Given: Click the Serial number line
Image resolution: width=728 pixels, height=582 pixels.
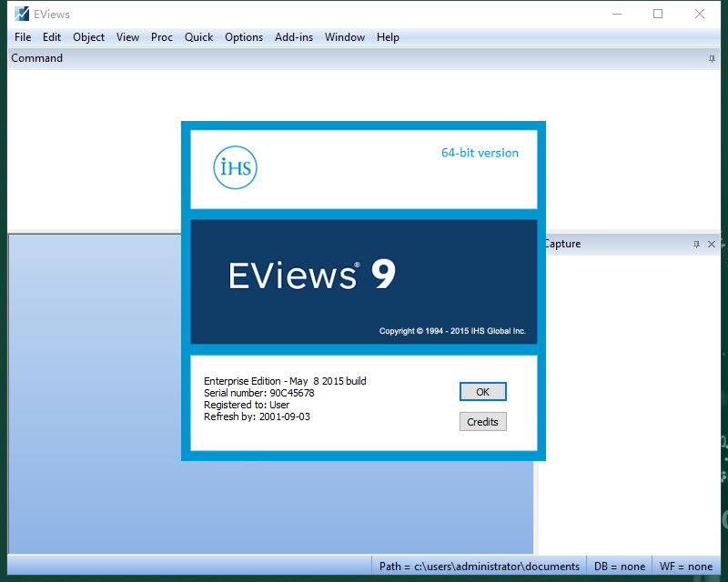Looking at the screenshot, I should click(259, 393).
